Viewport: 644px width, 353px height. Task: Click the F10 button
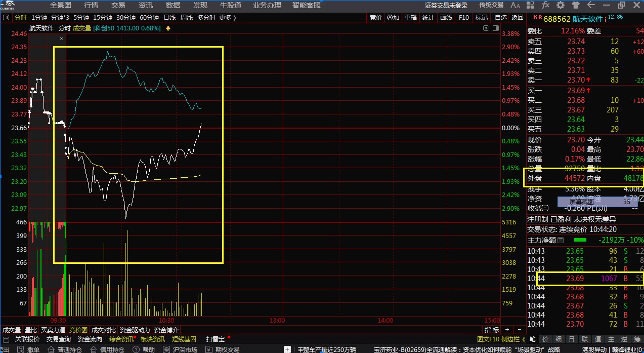(463, 18)
